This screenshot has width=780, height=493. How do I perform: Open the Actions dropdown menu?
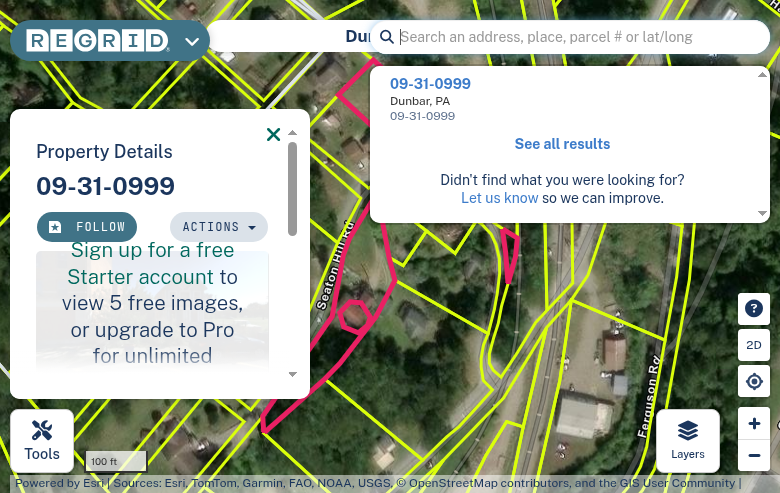(219, 227)
